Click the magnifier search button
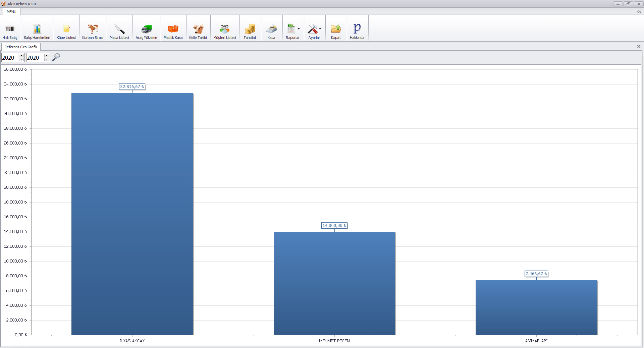This screenshot has height=348, width=644. [x=56, y=57]
